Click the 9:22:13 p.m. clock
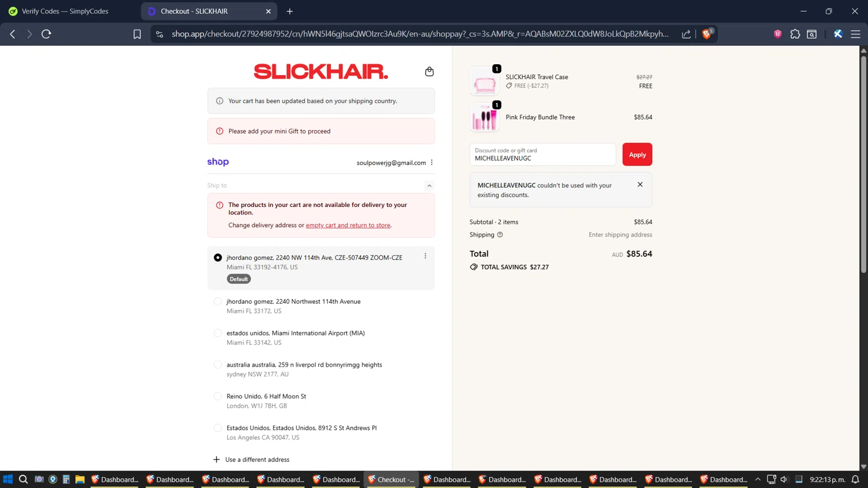868x488 pixels. (827, 479)
